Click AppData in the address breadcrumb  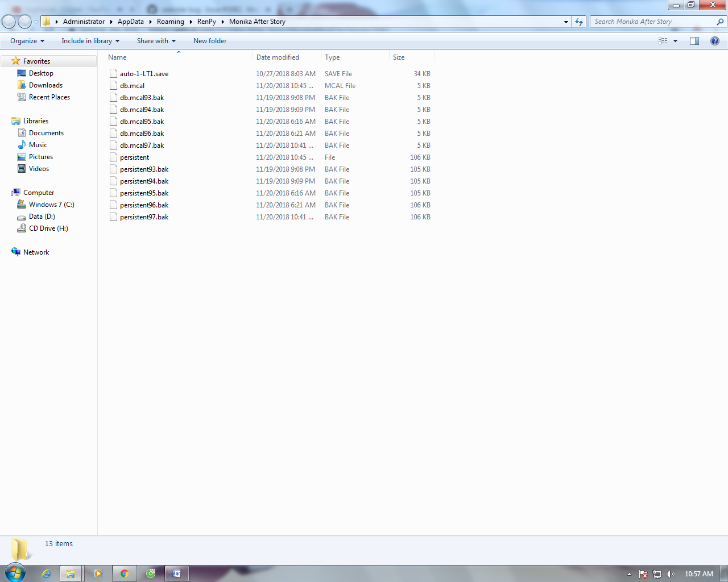pyautogui.click(x=131, y=22)
